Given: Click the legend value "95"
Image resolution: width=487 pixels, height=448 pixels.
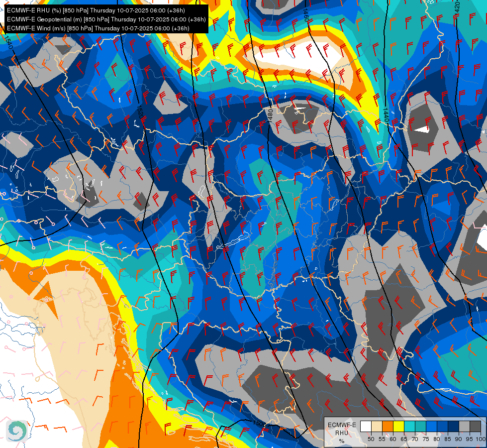Looking at the screenshot, I should click(470, 439).
